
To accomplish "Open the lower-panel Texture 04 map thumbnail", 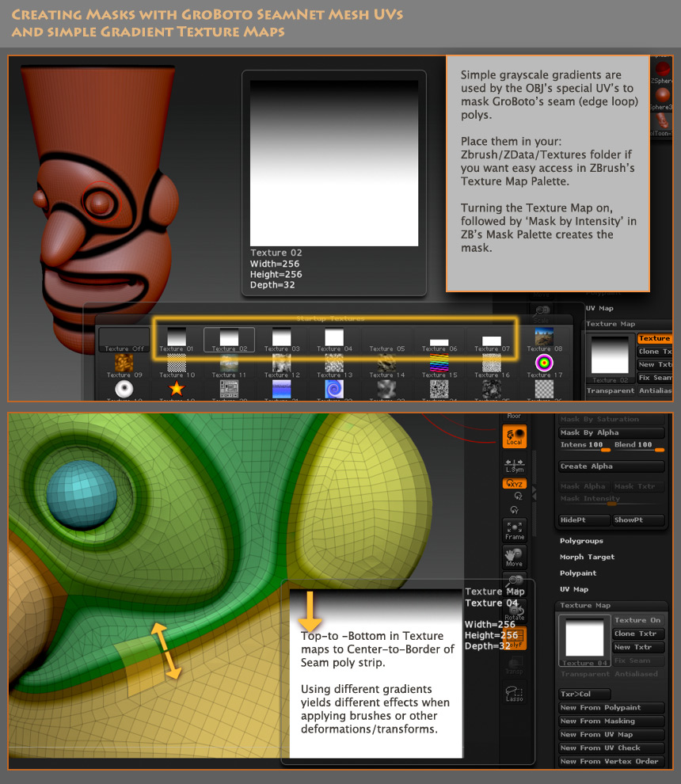I will pyautogui.click(x=584, y=641).
